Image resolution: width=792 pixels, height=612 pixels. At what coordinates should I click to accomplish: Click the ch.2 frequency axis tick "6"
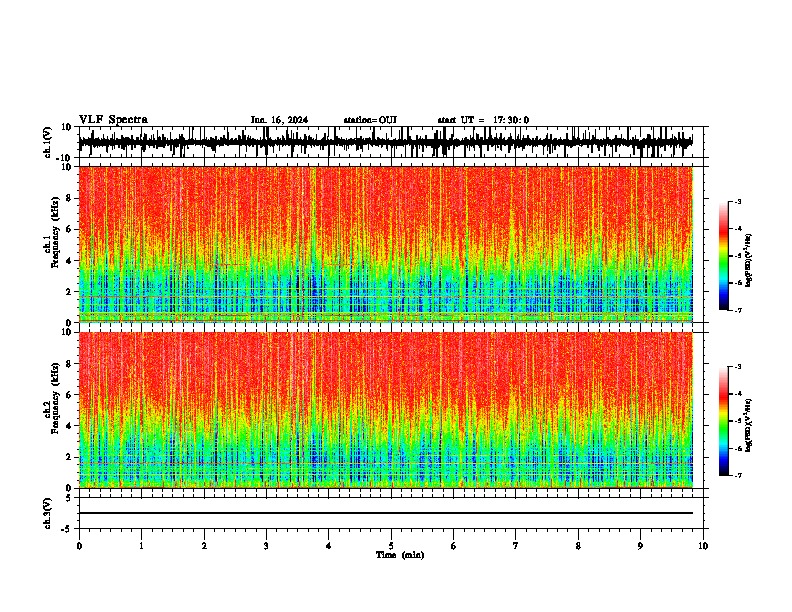[70, 395]
